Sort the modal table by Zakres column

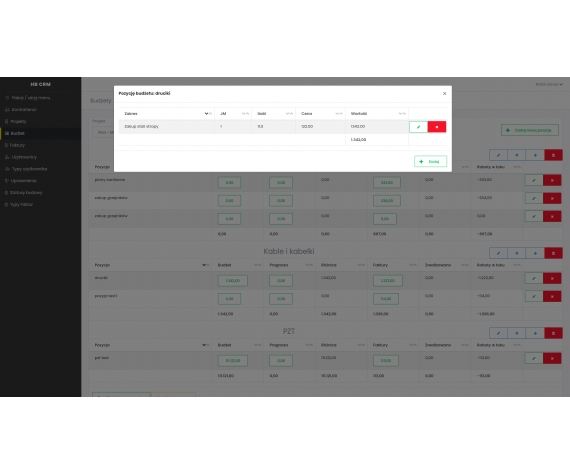click(x=208, y=114)
